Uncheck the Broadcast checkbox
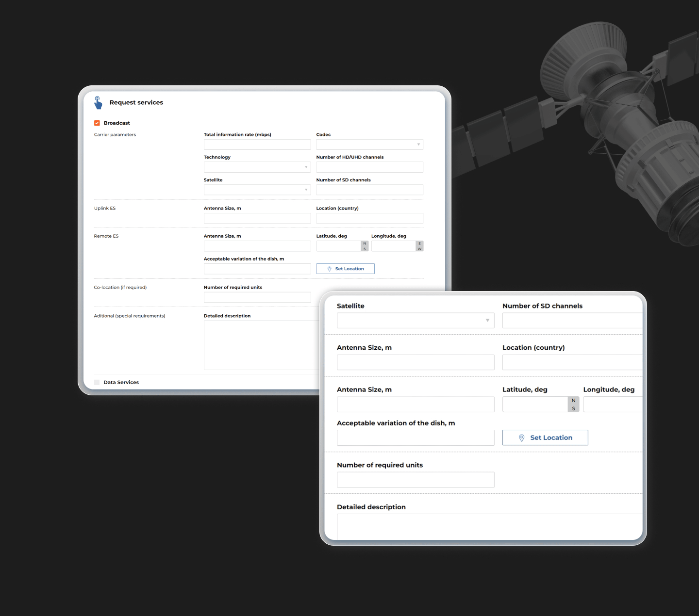 pyautogui.click(x=97, y=123)
